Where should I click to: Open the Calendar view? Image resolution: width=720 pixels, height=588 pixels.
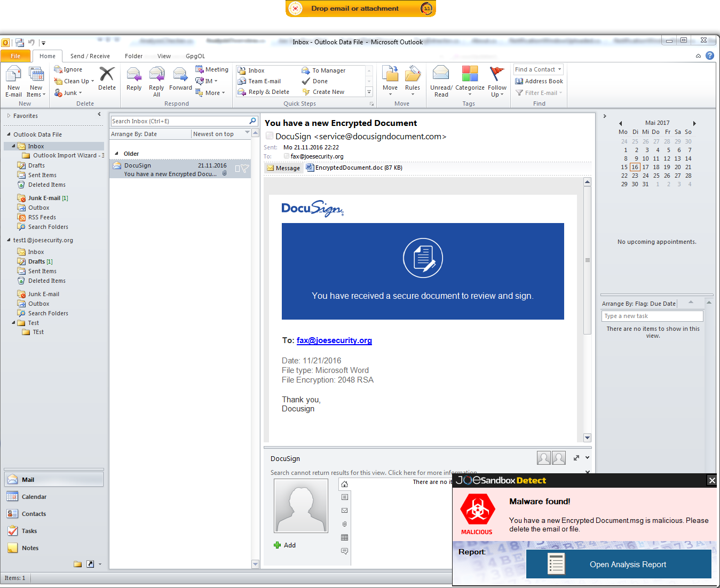(x=54, y=497)
